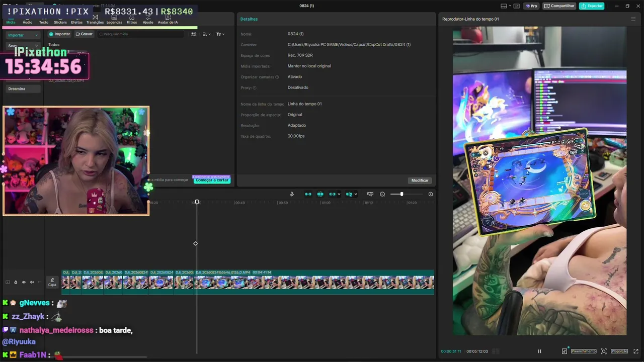Select the Filtros tab
The image size is (644, 362).
[x=132, y=20]
